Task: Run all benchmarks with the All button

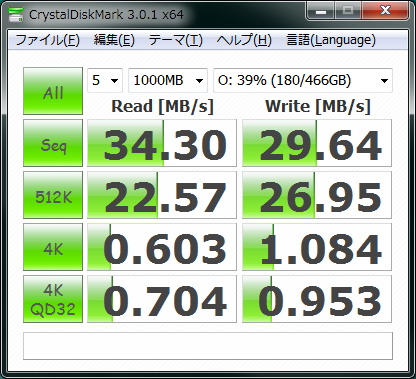Action: [x=53, y=91]
